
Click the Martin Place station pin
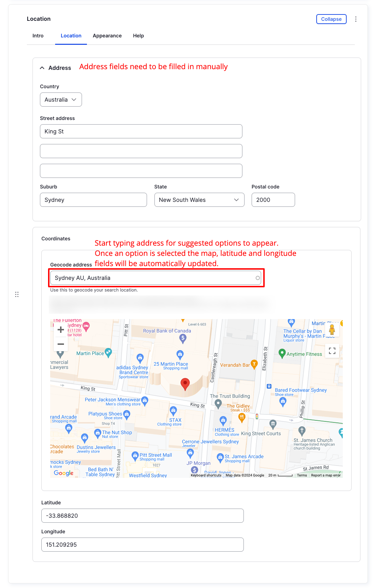108,353
